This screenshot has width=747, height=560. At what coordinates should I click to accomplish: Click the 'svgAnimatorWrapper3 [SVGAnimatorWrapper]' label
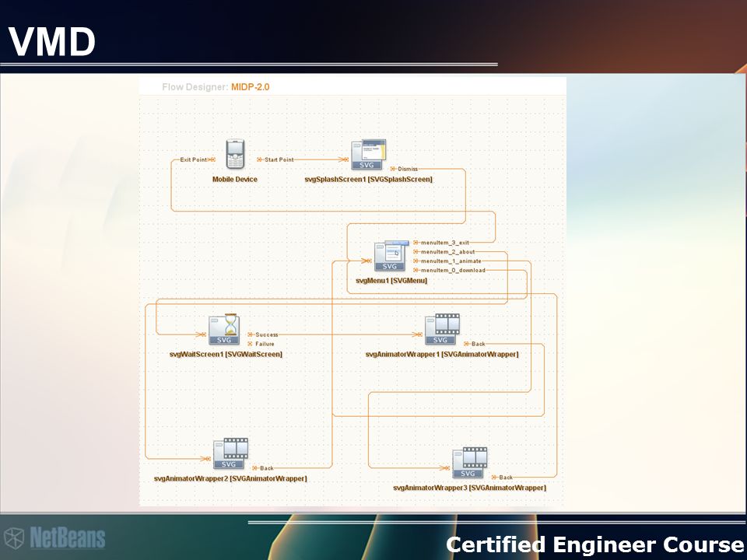pyautogui.click(x=470, y=488)
